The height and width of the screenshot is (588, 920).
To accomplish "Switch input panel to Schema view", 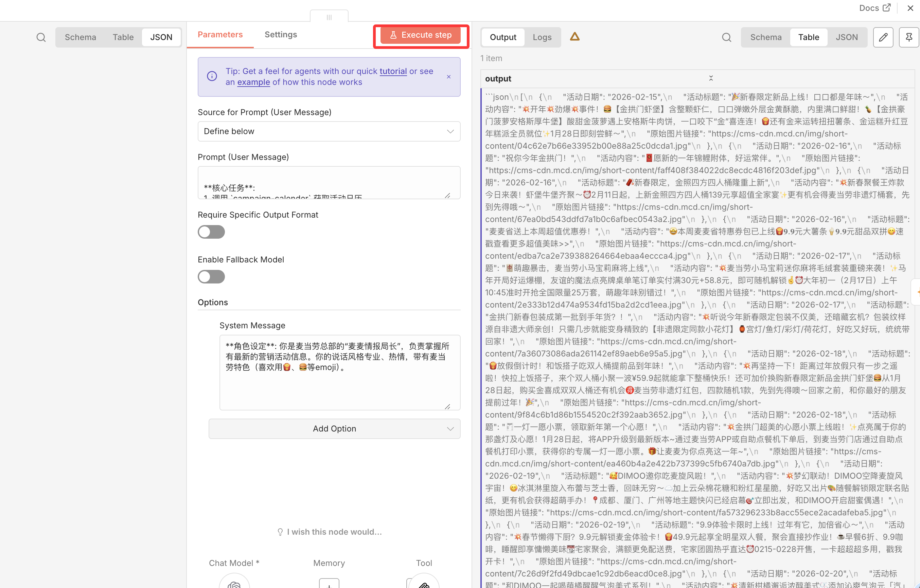I will pos(80,37).
